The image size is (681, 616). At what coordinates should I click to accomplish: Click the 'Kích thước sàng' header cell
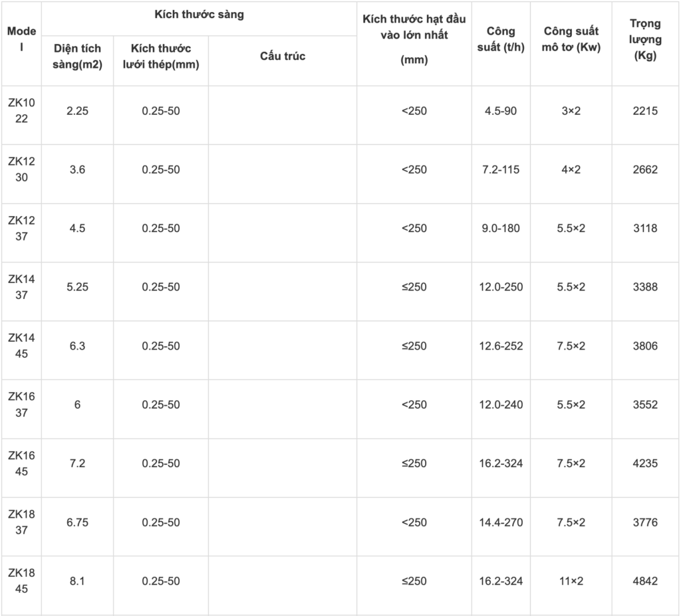199,15
